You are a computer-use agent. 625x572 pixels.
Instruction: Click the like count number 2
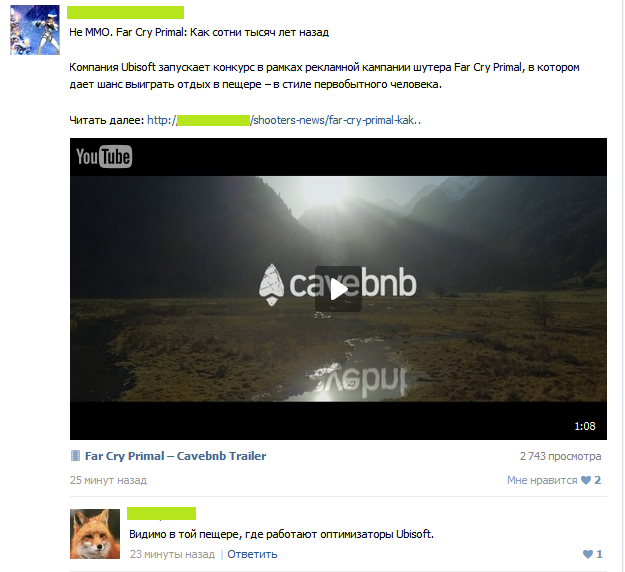tap(597, 480)
